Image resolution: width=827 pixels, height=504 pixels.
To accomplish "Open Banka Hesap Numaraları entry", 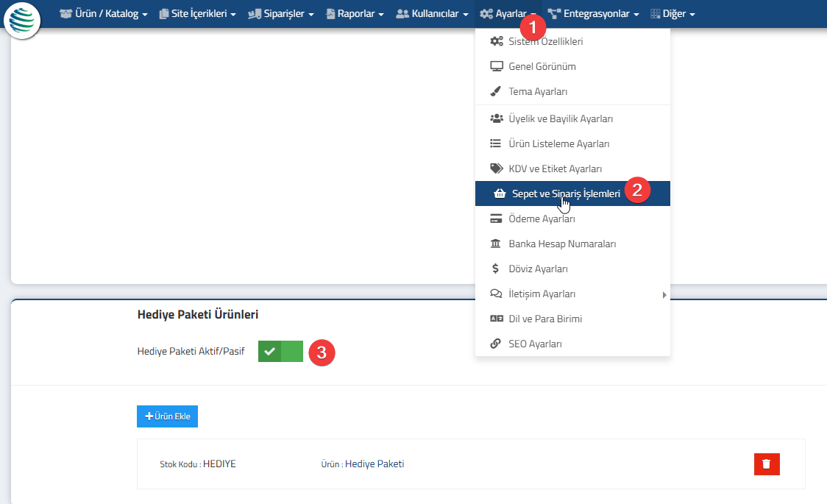I will 572,244.
